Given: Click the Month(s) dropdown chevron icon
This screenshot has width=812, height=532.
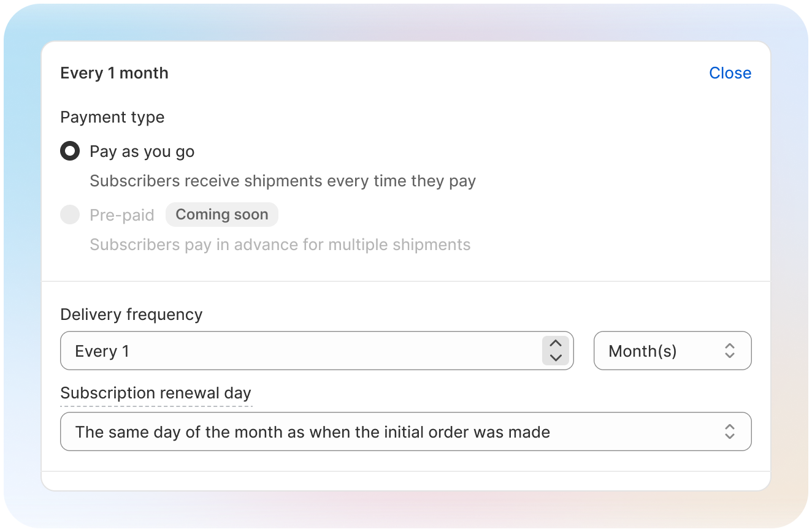Looking at the screenshot, I should pyautogui.click(x=729, y=351).
